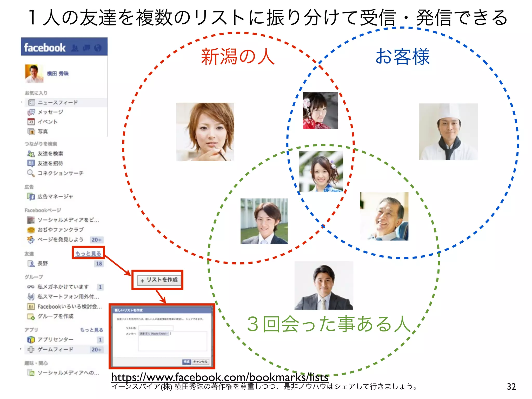Click 私スマートフォン用外付... group icon
The height and width of the screenshot is (399, 532).
tap(31, 297)
